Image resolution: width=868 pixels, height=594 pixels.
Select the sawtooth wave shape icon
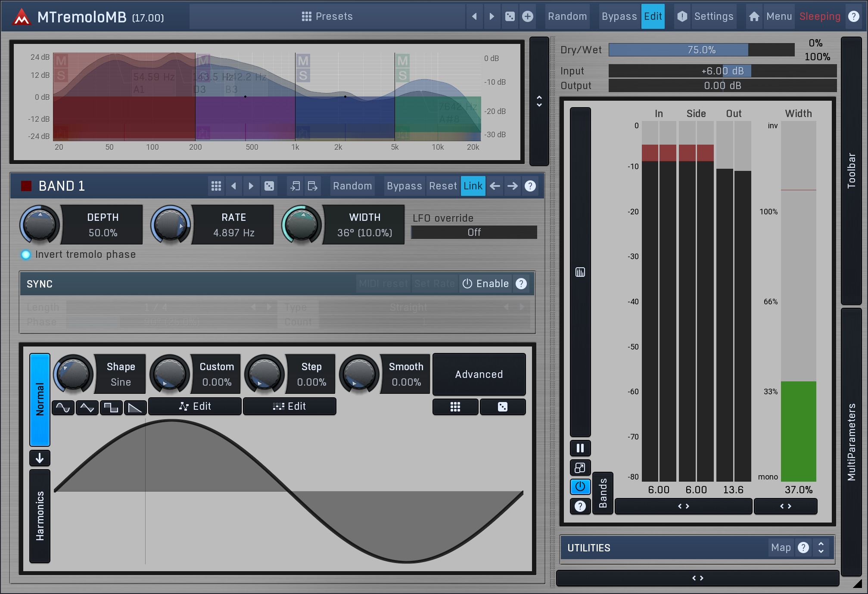coord(135,407)
